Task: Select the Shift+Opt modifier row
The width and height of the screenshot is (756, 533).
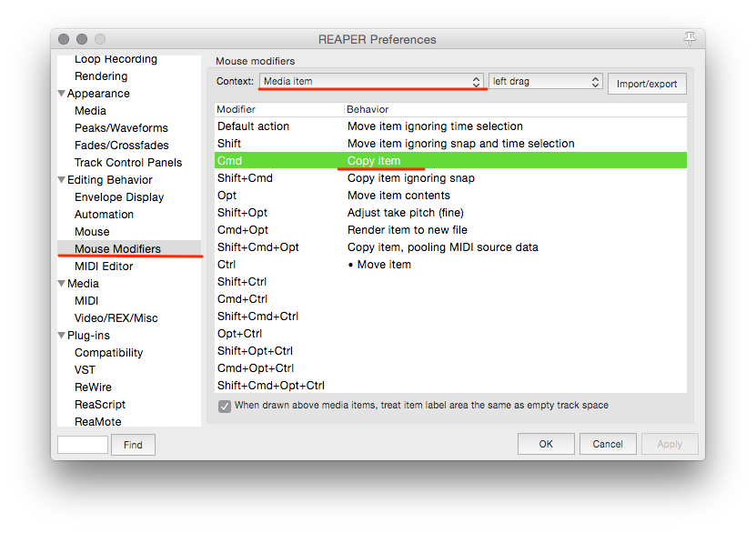Action: [x=451, y=213]
